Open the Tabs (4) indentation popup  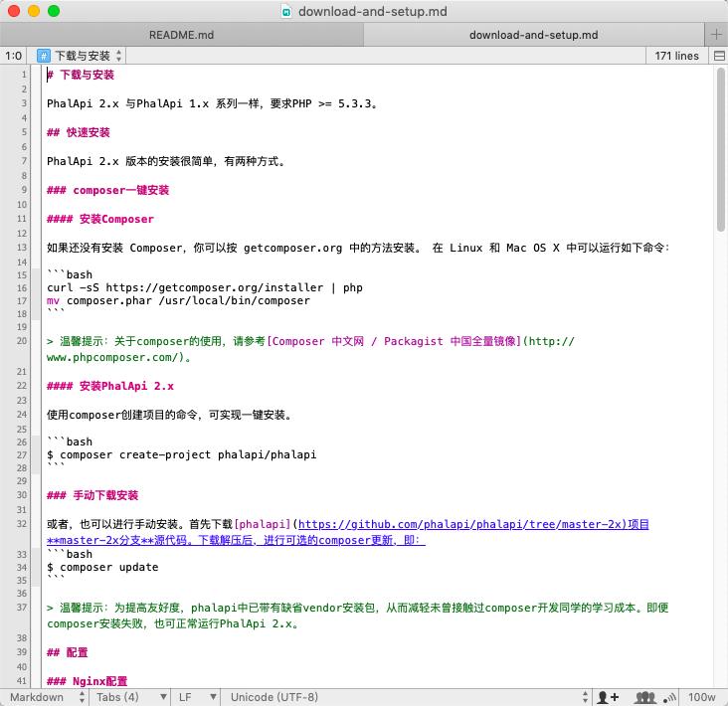tap(131, 697)
